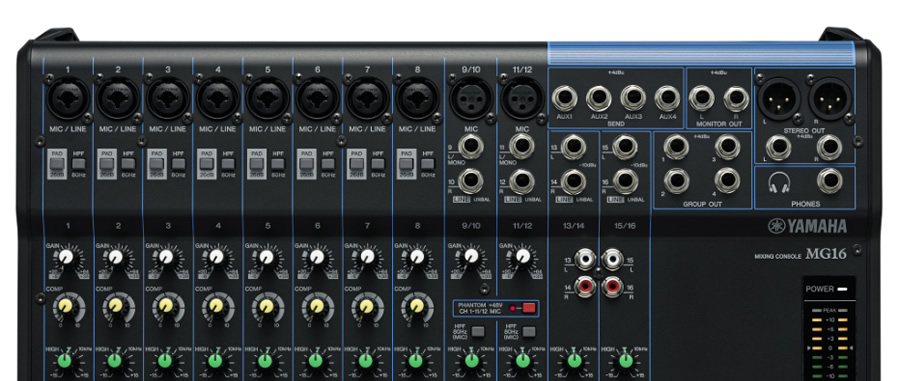The width and height of the screenshot is (900, 381).
Task: Click the channel 7 MIC/LINE combo jack
Action: coord(367,98)
